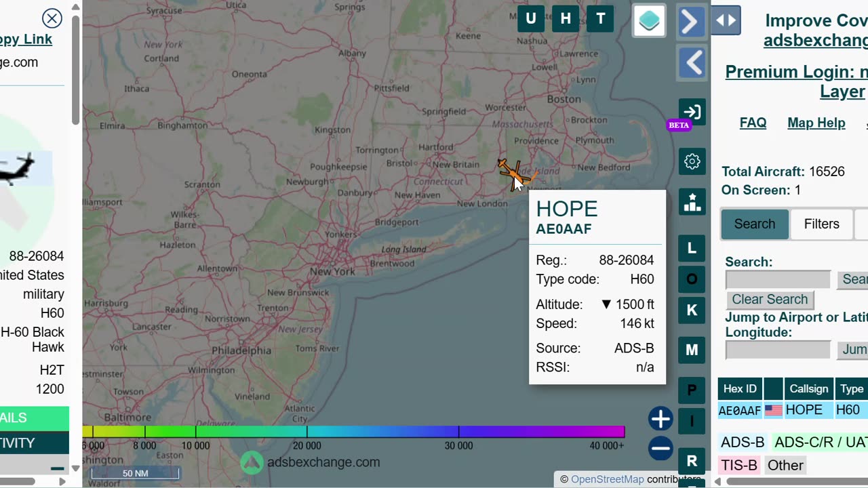Viewport: 868px width, 488px height.
Task: Click the HOPE title in popup
Action: coord(567,209)
